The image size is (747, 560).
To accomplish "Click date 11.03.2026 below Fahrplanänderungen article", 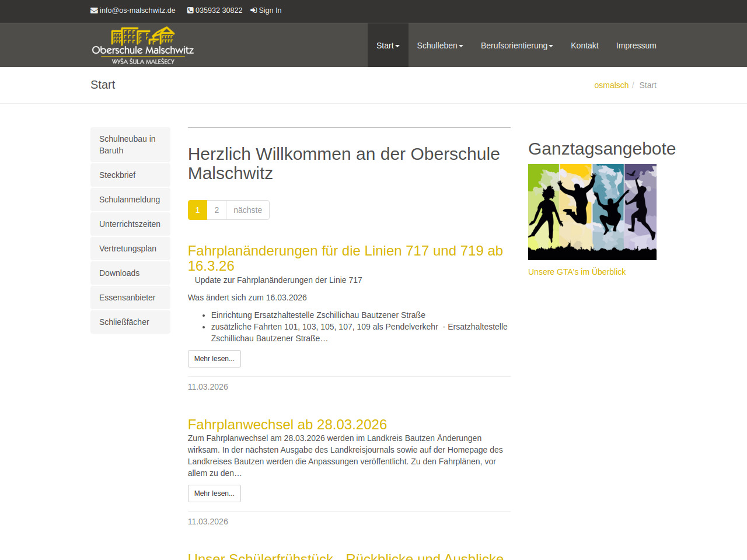I will 208,387.
